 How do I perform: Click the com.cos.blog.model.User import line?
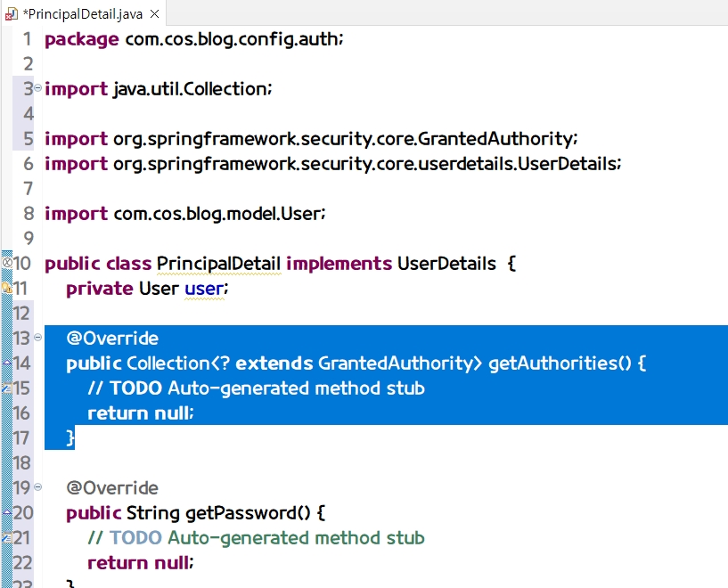click(185, 214)
